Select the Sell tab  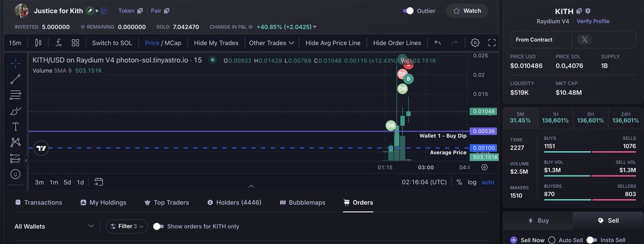[608, 220]
